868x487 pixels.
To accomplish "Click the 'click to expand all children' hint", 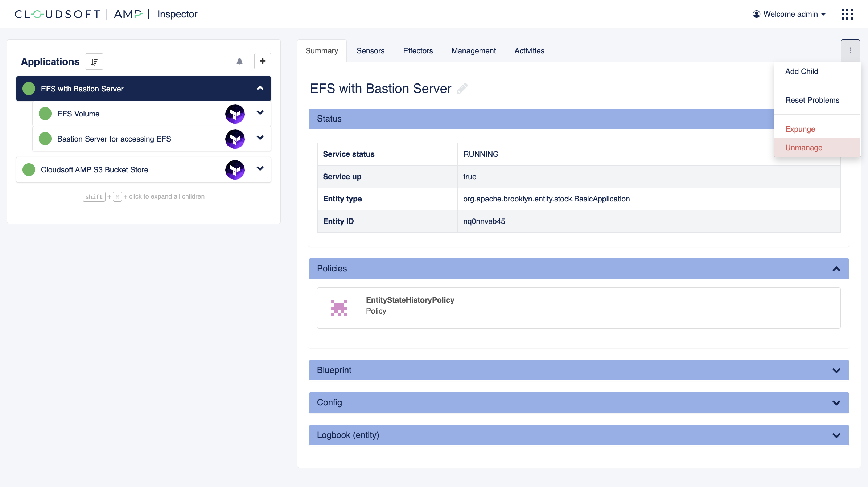I will (x=167, y=196).
